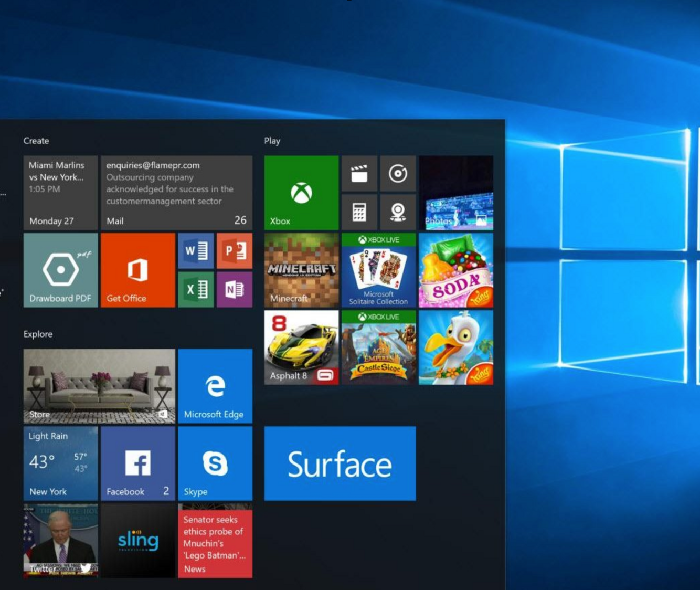The height and width of the screenshot is (590, 700).
Task: Launch Movies & TV clapperboard tile
Action: click(x=359, y=173)
